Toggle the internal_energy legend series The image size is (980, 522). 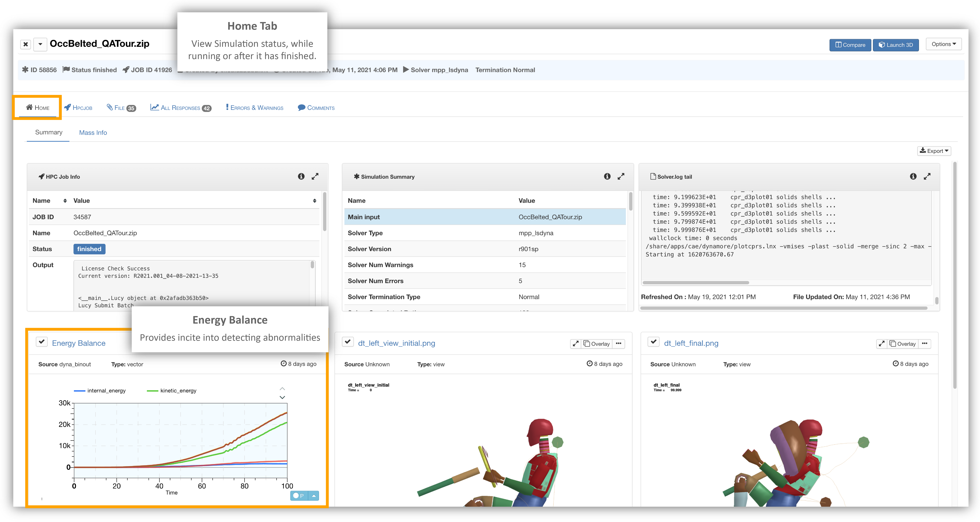[x=100, y=391]
